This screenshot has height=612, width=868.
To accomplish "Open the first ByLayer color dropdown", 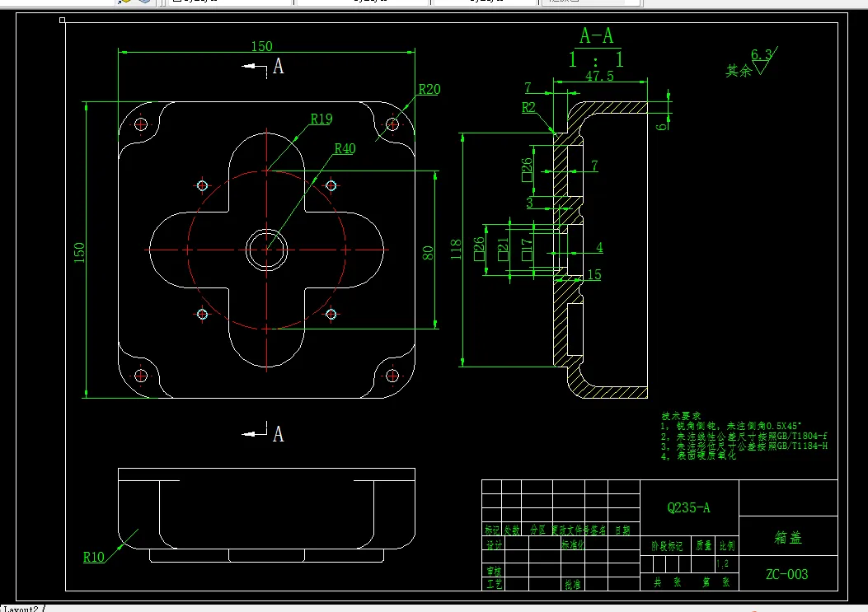I will click(x=230, y=2).
